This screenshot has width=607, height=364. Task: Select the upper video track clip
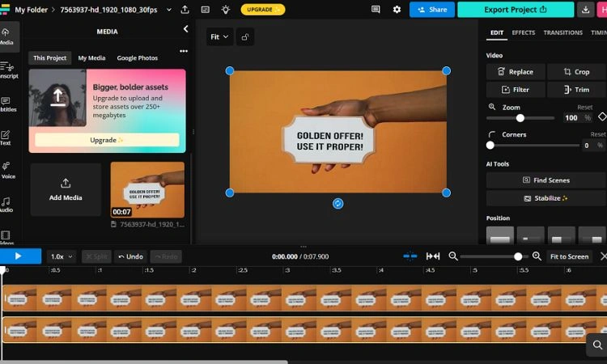coord(304,298)
